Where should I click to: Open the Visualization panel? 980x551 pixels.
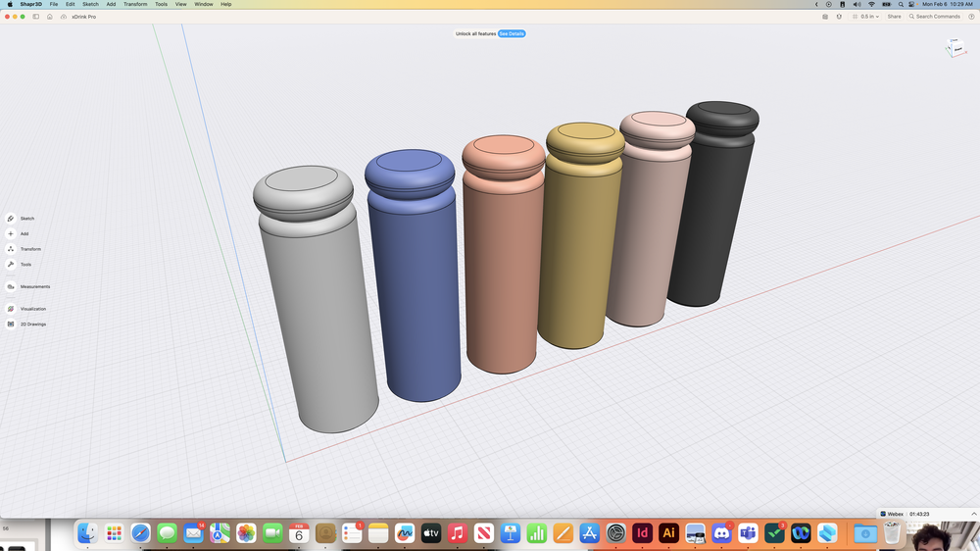(x=25, y=309)
